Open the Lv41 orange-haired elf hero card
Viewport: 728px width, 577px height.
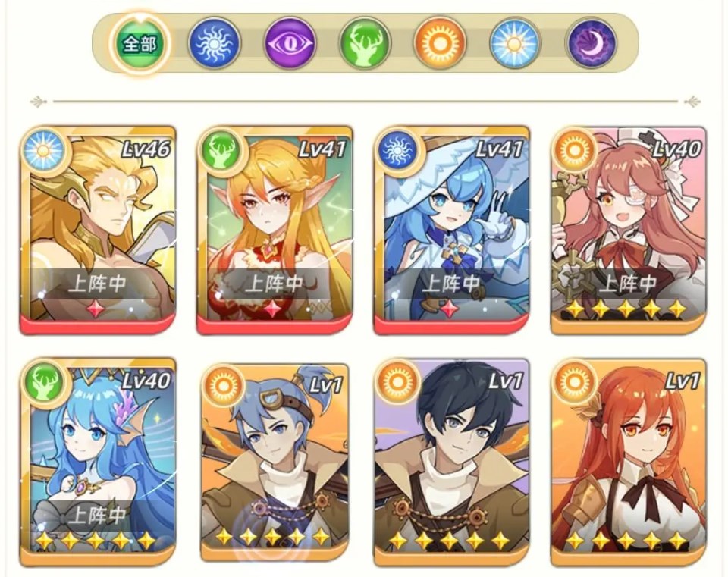click(x=275, y=230)
